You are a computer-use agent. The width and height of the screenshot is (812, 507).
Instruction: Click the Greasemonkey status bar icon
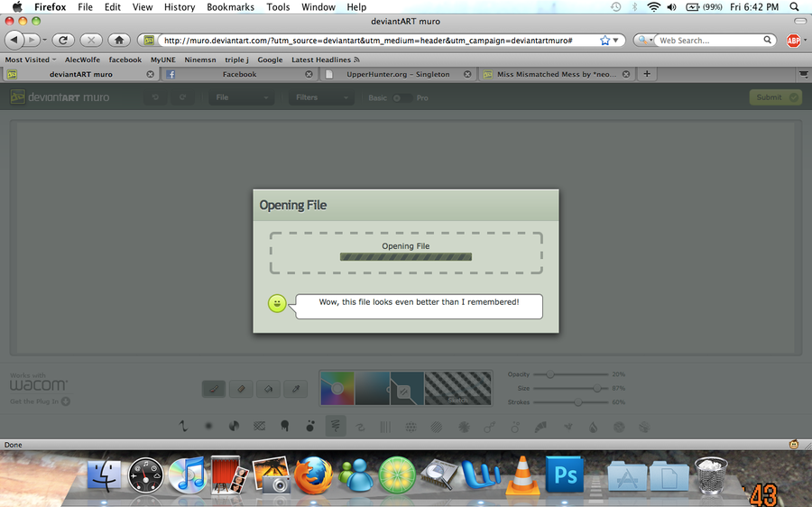tap(793, 445)
